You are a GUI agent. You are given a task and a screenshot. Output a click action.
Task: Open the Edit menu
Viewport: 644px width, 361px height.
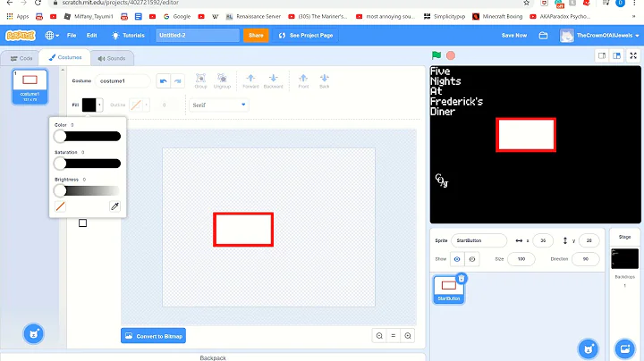coord(91,35)
